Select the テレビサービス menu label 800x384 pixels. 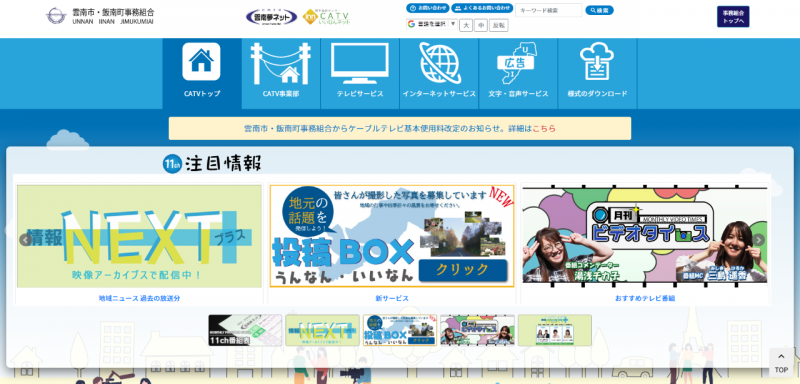(360, 94)
